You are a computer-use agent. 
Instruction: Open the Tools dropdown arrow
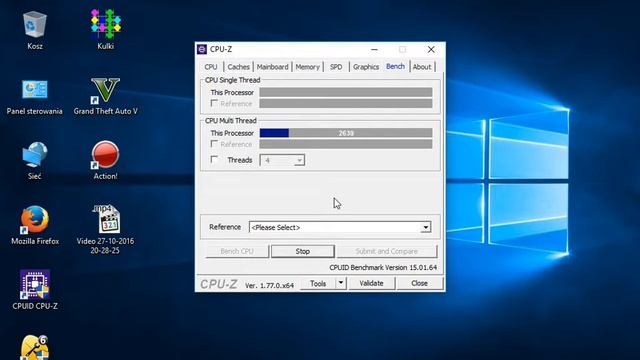341,283
